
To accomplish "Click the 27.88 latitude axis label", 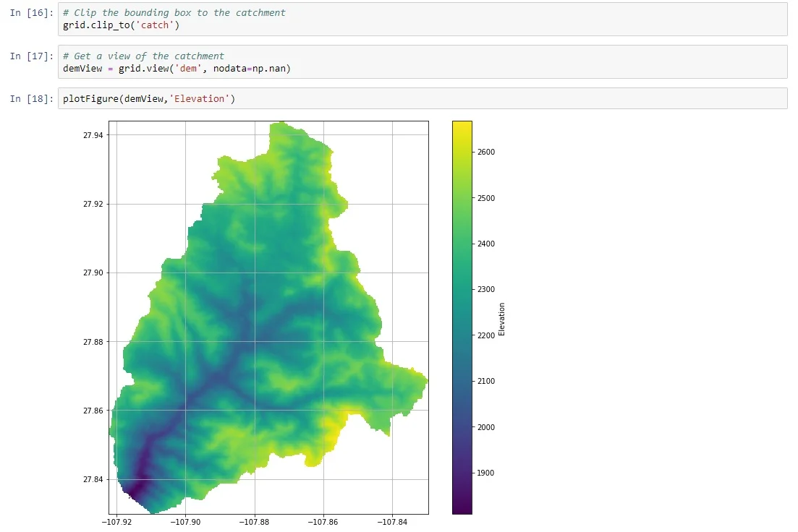I will pyautogui.click(x=93, y=342).
